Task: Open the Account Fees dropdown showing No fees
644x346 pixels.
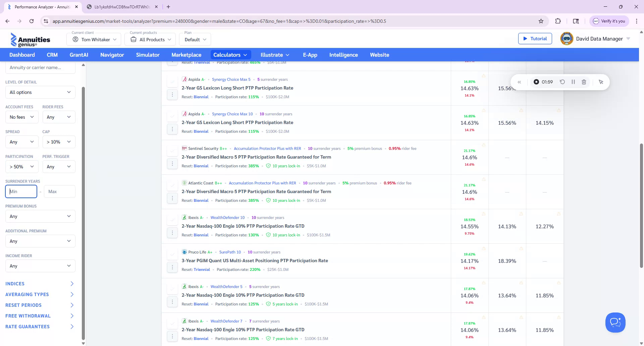Action: click(x=21, y=117)
